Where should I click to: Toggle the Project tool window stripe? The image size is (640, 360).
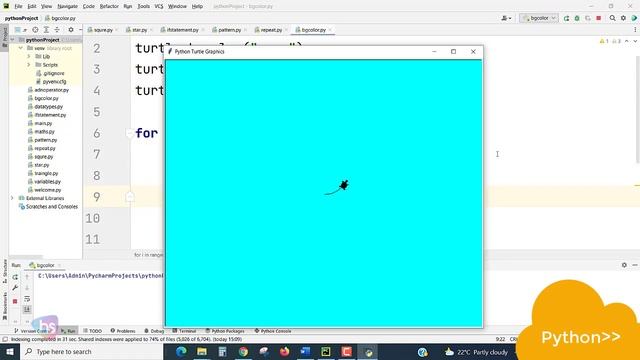(x=4, y=37)
